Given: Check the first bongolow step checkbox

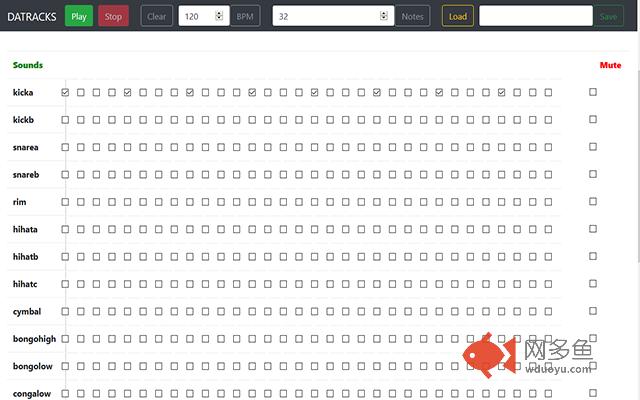Looking at the screenshot, I should point(65,366).
